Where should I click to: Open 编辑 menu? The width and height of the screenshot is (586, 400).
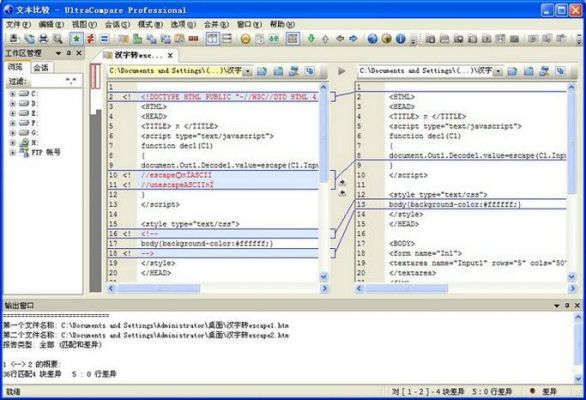pos(51,25)
